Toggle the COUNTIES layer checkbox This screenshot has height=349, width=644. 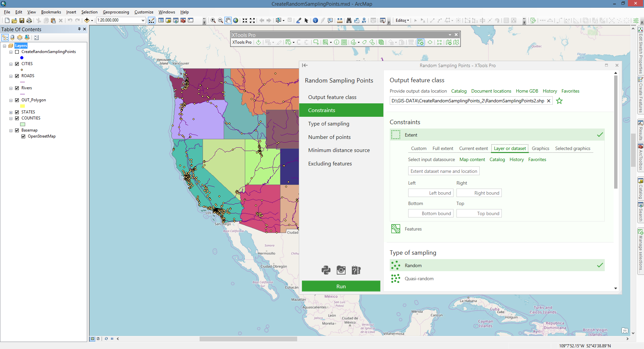click(17, 118)
